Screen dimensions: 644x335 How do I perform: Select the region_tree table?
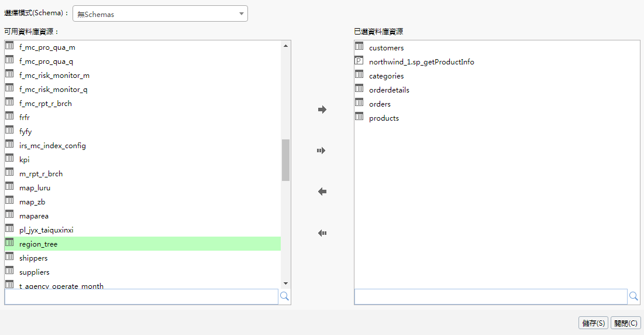coord(39,244)
